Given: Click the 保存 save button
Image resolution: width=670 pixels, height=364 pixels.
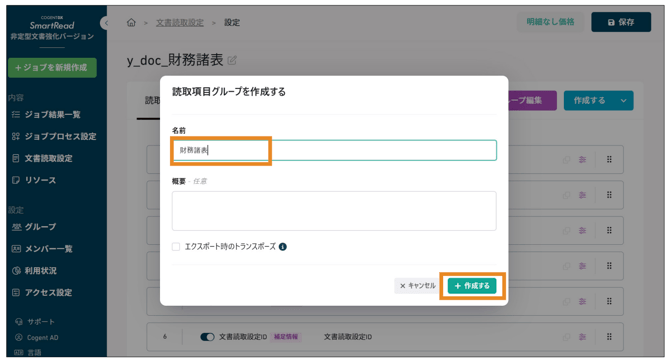Looking at the screenshot, I should (x=621, y=22).
